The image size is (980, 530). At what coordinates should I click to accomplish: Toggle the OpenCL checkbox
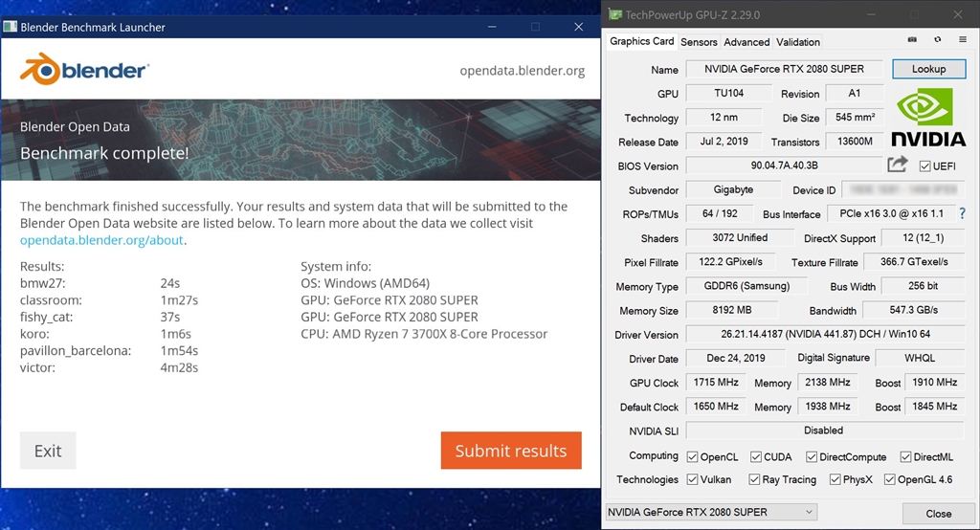[x=692, y=457]
